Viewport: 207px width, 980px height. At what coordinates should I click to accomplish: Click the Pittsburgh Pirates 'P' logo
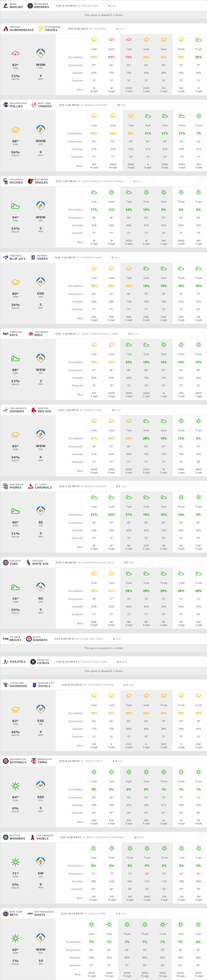coord(41,29)
